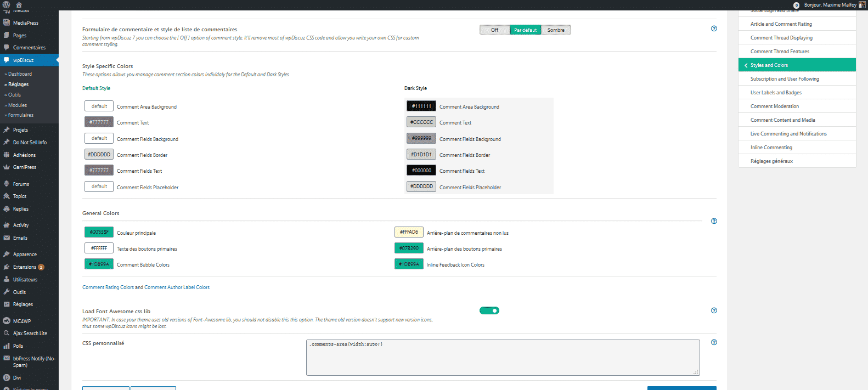Follow Comment Rating Colors link
868x390 pixels.
(x=108, y=287)
